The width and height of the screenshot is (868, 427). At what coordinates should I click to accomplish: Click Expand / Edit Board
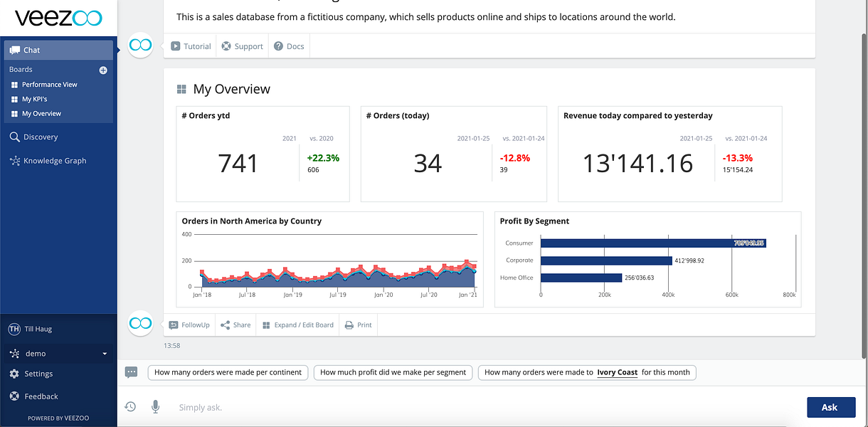297,325
